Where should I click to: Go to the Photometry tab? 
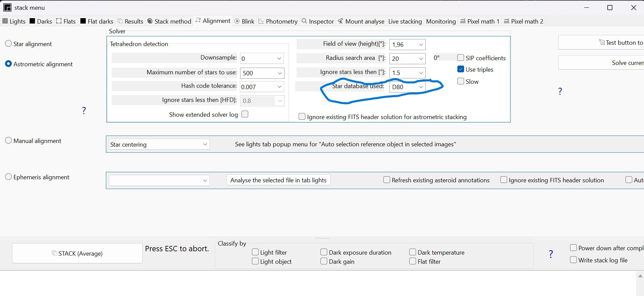pos(278,21)
